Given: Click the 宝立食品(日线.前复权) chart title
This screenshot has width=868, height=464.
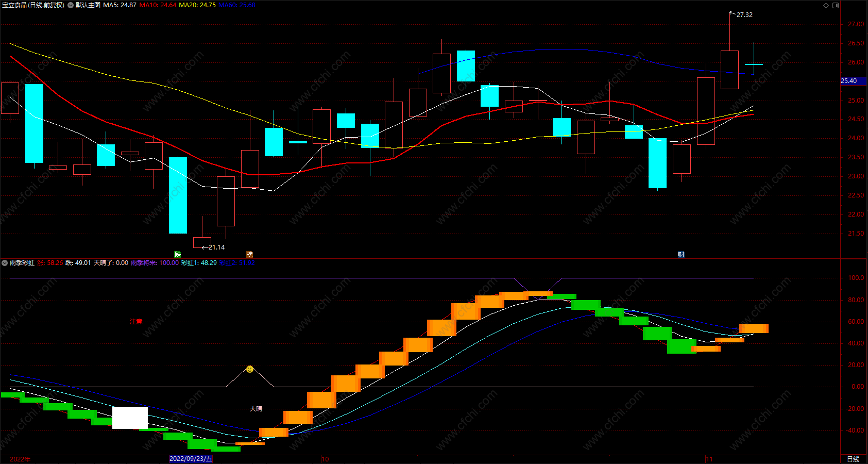Looking at the screenshot, I should coord(33,5).
